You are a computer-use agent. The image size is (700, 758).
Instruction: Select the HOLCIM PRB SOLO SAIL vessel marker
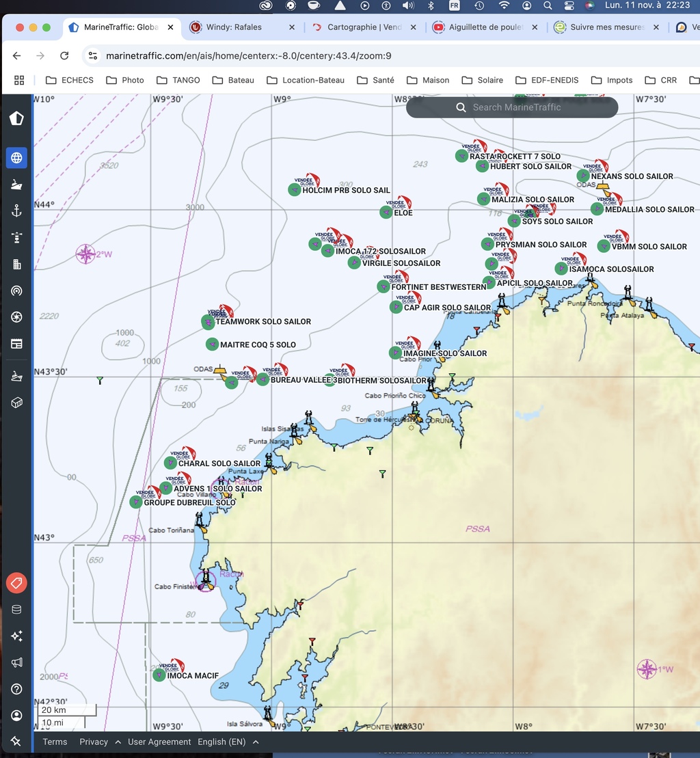(295, 189)
